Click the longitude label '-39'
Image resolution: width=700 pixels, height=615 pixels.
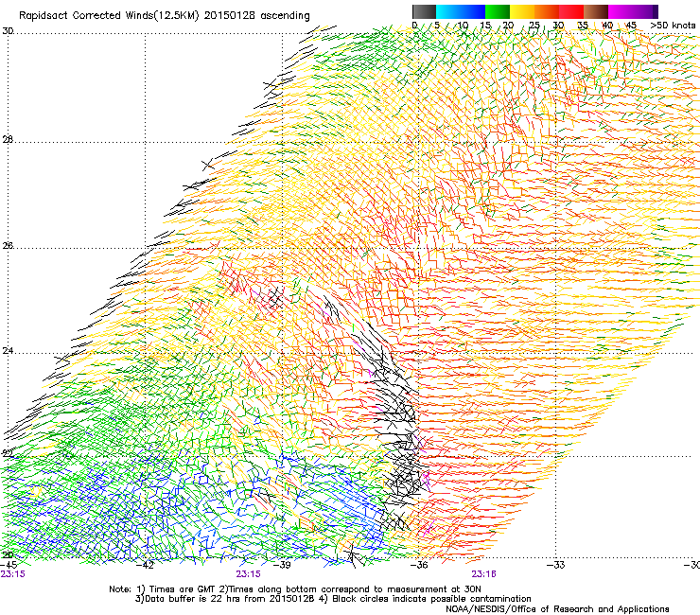(282, 565)
